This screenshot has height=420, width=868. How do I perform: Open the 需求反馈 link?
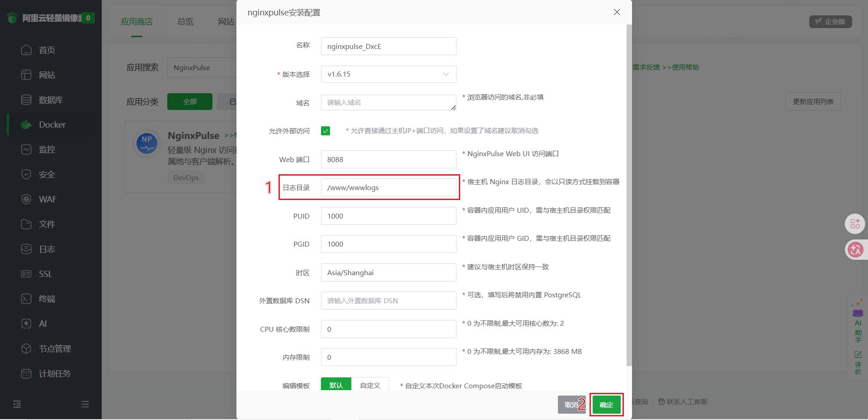pyautogui.click(x=646, y=67)
